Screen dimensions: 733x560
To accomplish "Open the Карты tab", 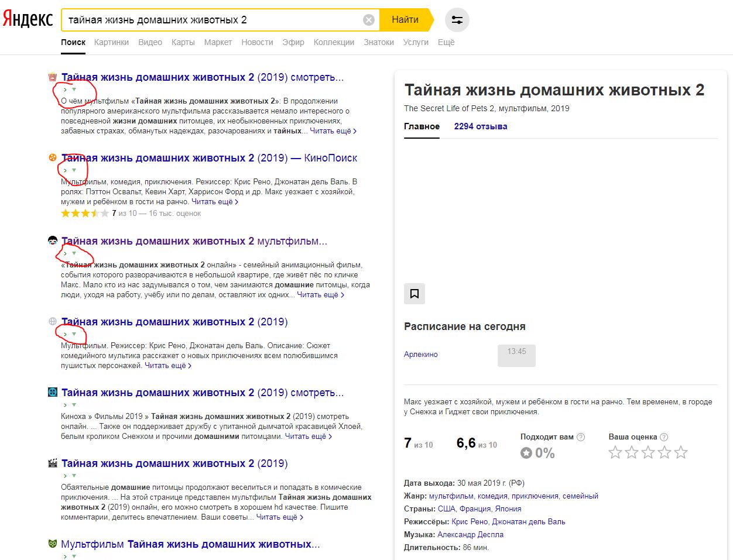I will pyautogui.click(x=183, y=42).
